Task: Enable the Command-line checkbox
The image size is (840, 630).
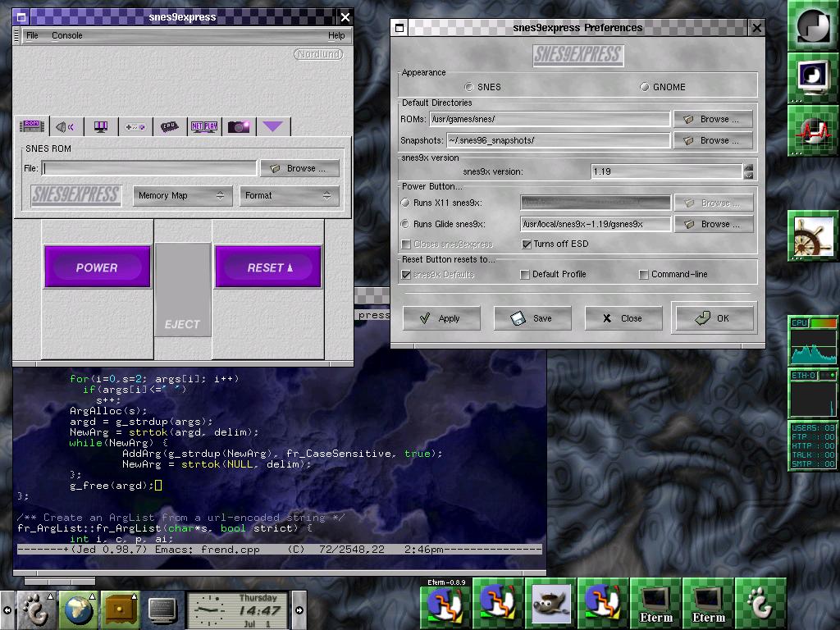Action: click(644, 274)
